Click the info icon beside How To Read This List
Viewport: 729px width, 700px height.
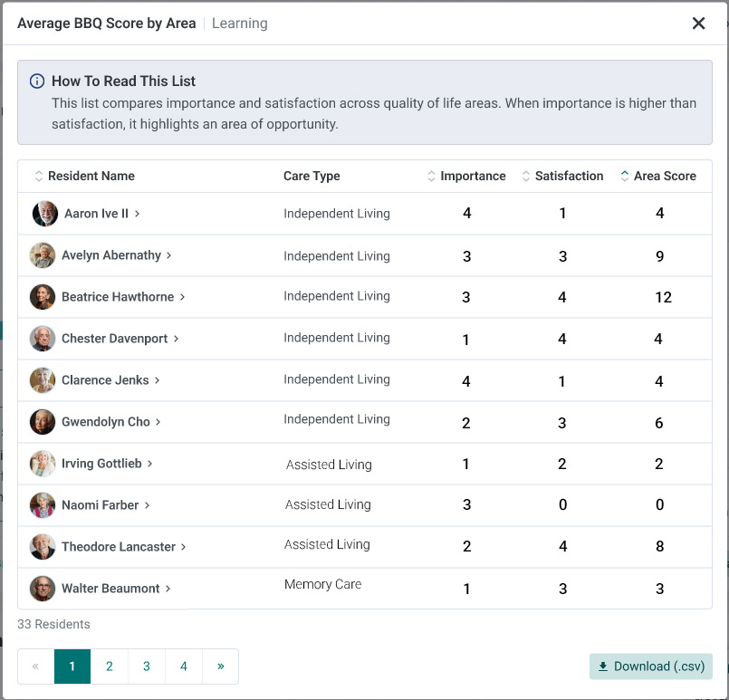click(37, 82)
